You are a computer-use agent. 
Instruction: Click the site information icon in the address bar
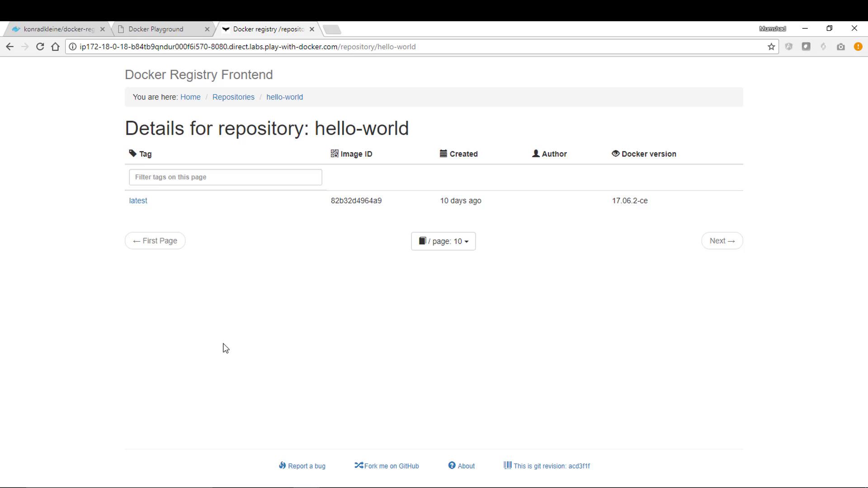(x=72, y=47)
